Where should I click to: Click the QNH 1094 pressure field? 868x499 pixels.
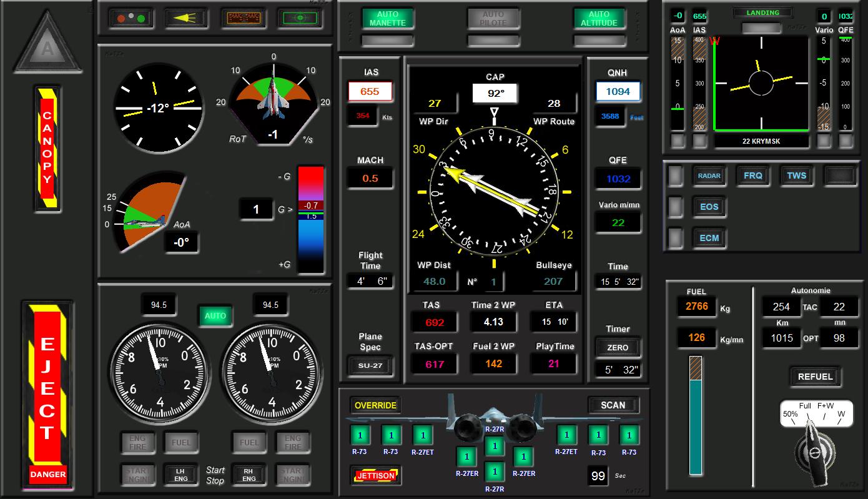[618, 92]
